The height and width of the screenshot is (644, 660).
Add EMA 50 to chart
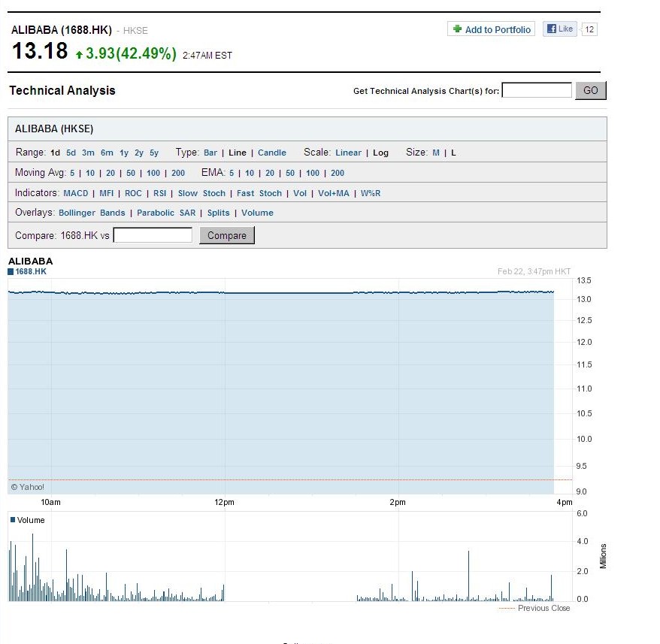coord(290,173)
